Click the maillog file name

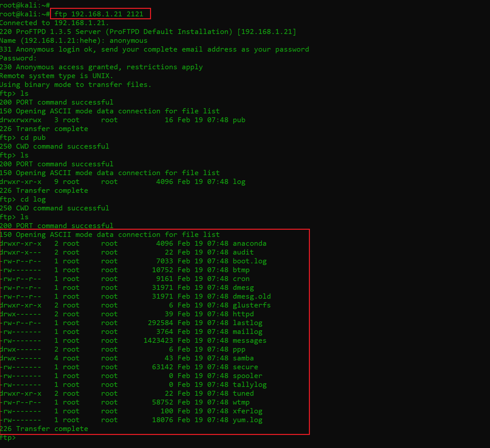(247, 332)
